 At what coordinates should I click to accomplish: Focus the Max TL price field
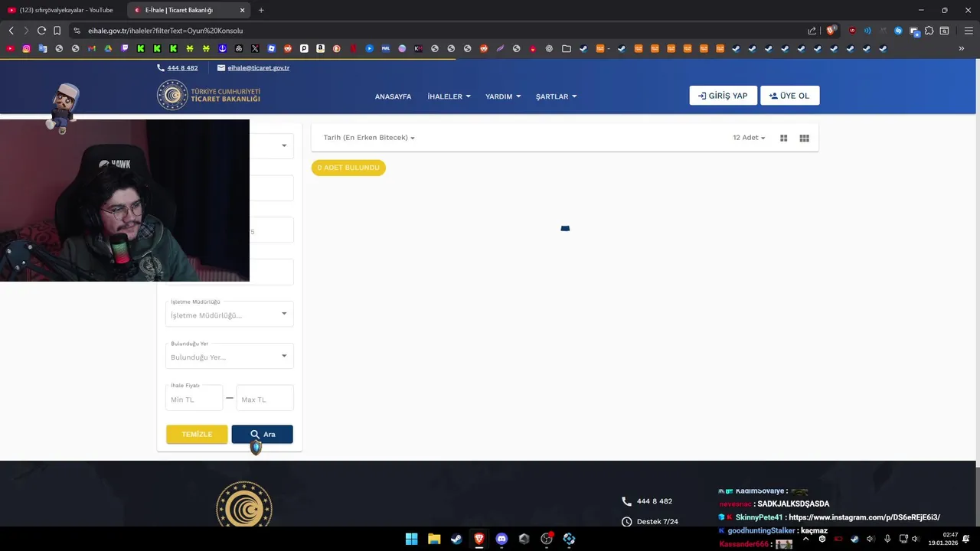[x=264, y=399]
